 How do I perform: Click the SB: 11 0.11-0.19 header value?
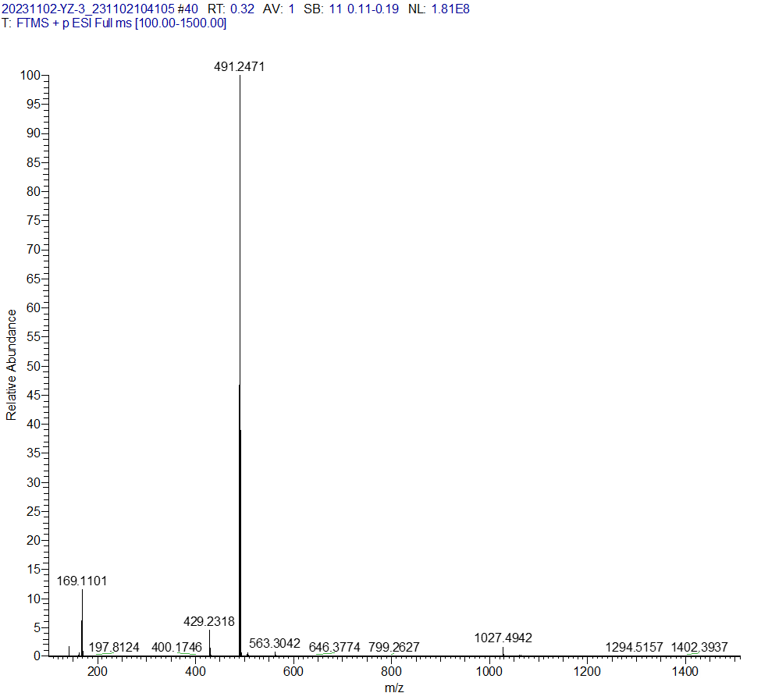(351, 9)
